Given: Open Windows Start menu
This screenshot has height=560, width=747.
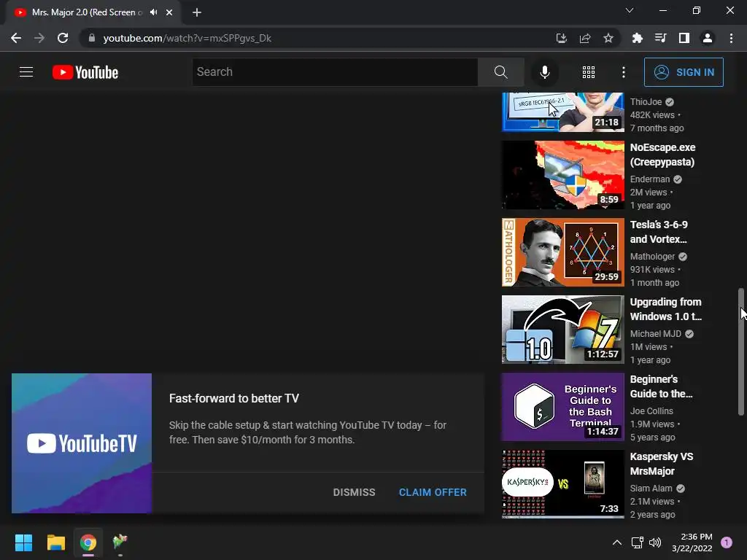Looking at the screenshot, I should click(x=23, y=542).
